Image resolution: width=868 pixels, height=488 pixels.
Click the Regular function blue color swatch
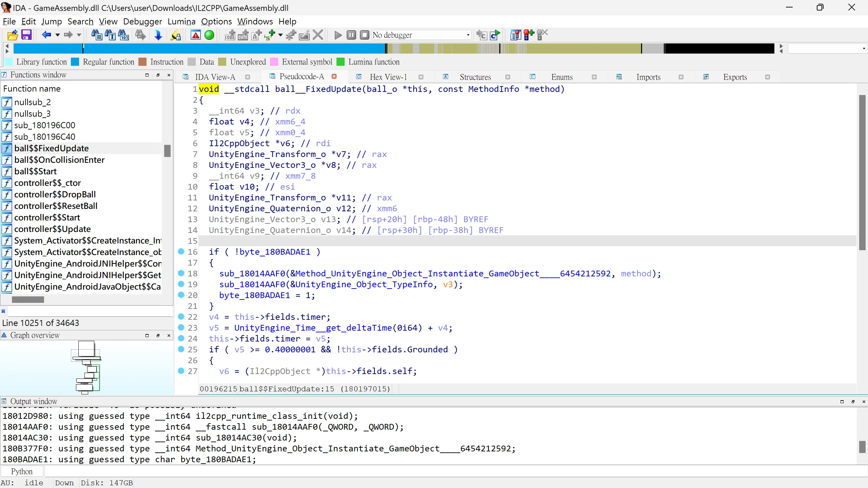[75, 62]
